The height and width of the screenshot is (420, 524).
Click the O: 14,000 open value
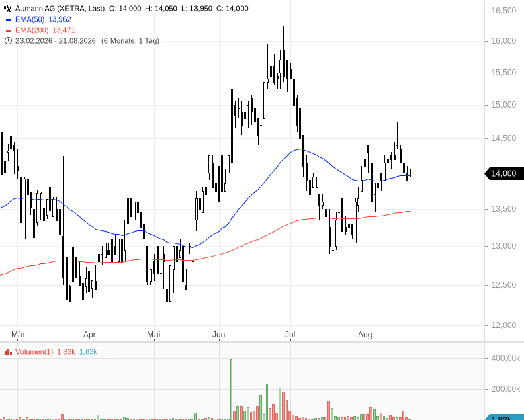point(125,9)
